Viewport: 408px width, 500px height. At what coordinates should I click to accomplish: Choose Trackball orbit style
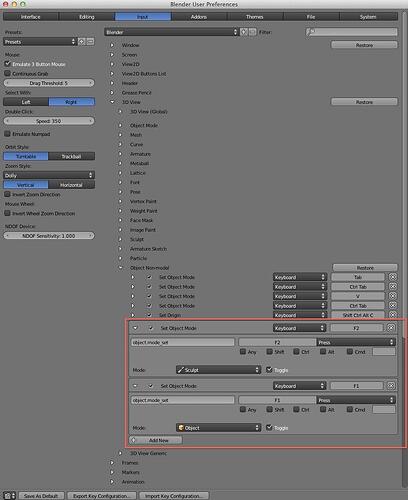(71, 156)
